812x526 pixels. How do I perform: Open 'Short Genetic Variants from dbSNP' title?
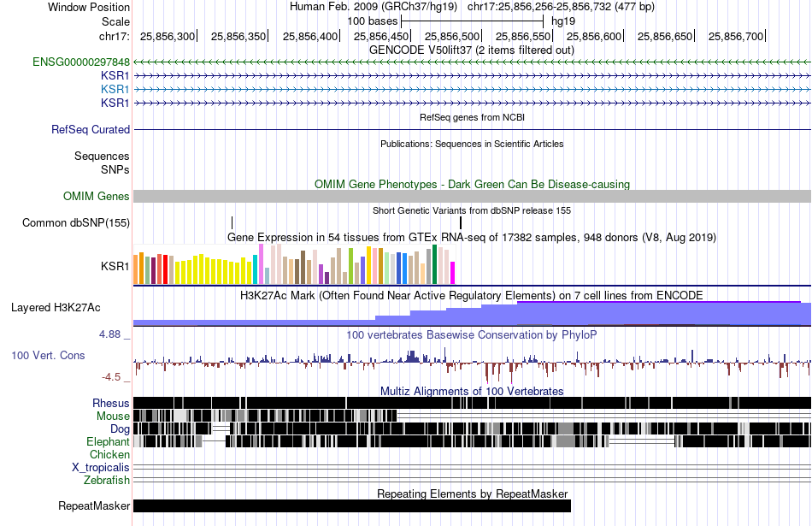(472, 211)
